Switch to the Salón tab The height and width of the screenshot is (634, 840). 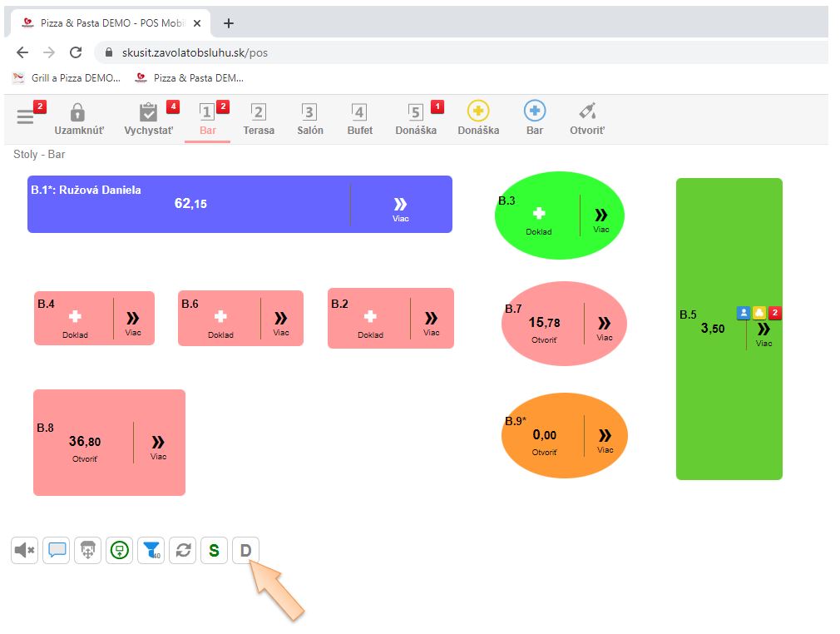pos(309,119)
